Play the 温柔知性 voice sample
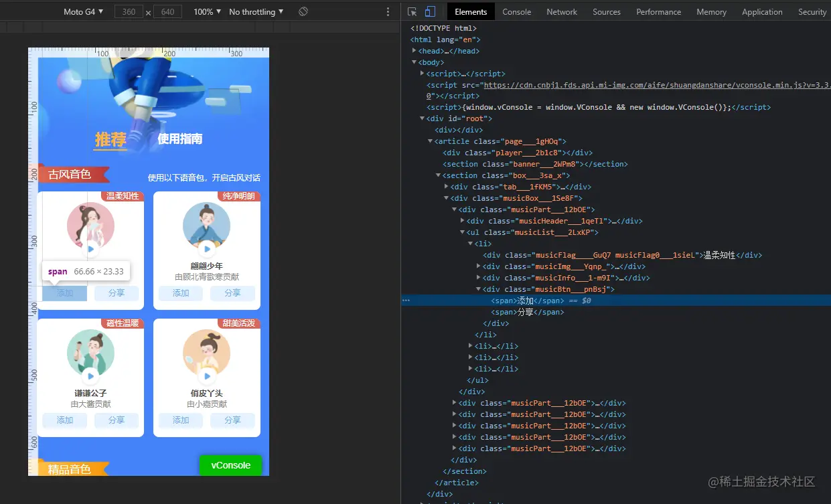This screenshot has height=504, width=831. [x=91, y=249]
